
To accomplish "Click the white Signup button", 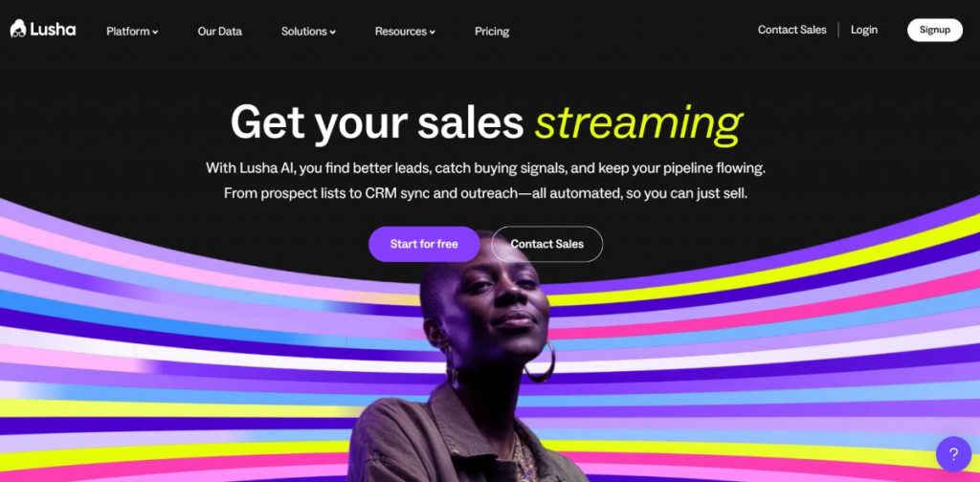I will (x=934, y=30).
